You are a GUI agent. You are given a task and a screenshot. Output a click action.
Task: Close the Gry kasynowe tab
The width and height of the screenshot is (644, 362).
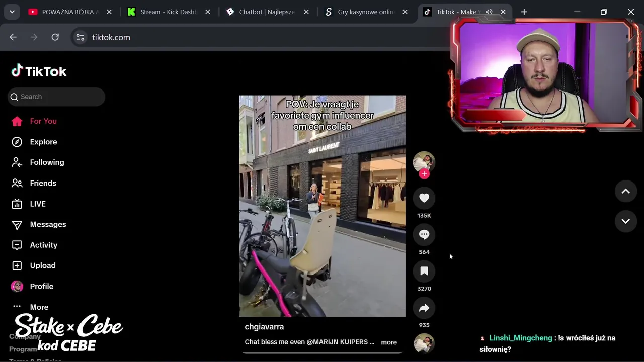pyautogui.click(x=405, y=12)
